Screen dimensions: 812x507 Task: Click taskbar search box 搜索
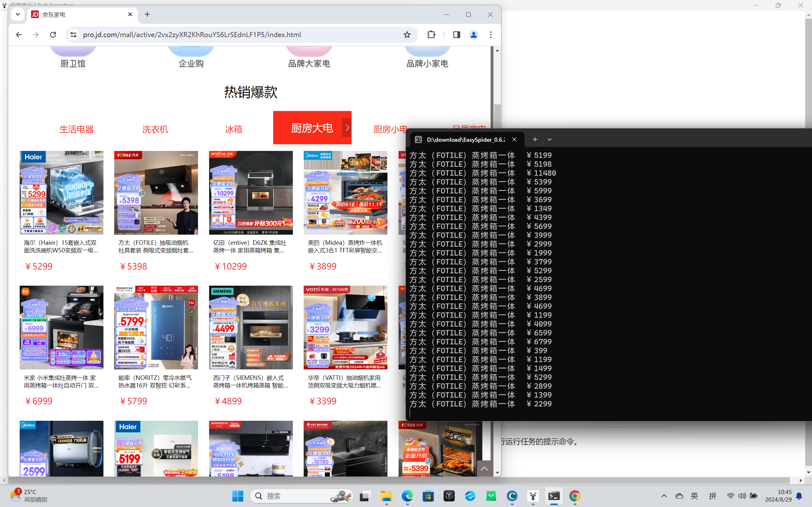coord(302,496)
